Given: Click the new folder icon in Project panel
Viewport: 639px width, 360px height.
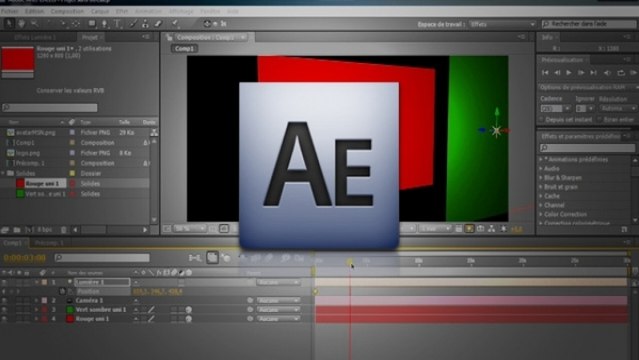Looking at the screenshot, I should coord(17,230).
